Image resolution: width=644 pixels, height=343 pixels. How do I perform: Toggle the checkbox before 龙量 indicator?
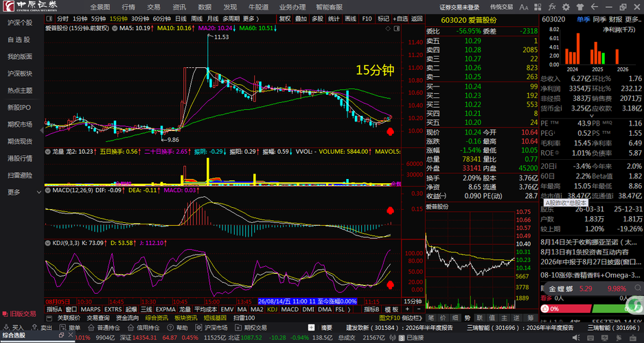tap(47, 152)
